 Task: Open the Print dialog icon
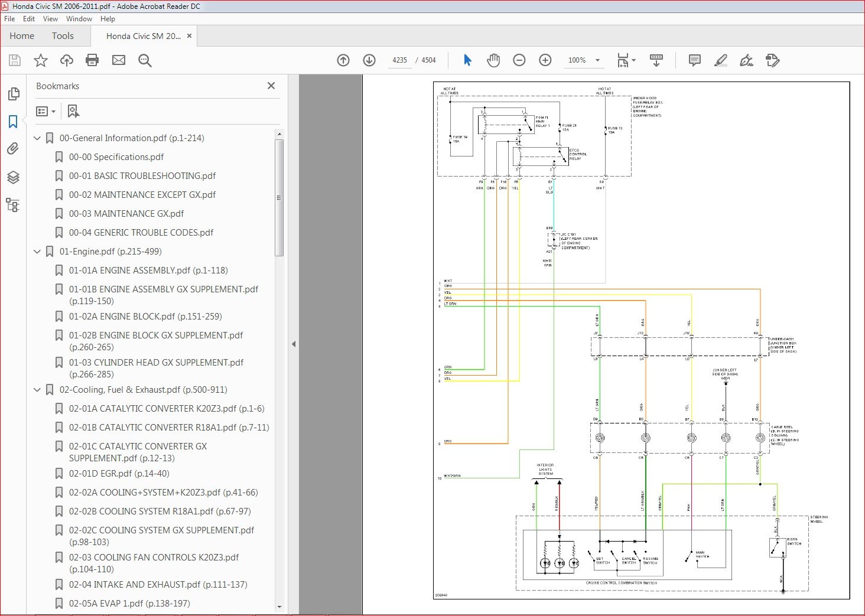tap(92, 60)
